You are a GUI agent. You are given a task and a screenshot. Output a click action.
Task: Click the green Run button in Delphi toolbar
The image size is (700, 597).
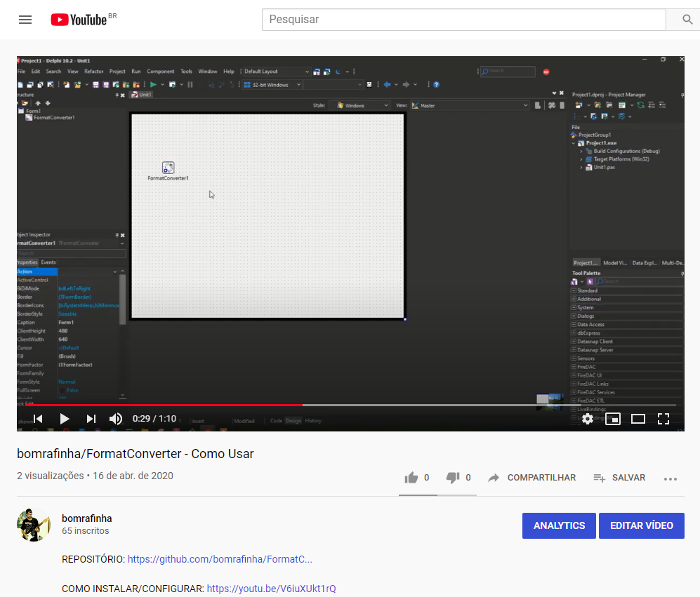[153, 85]
